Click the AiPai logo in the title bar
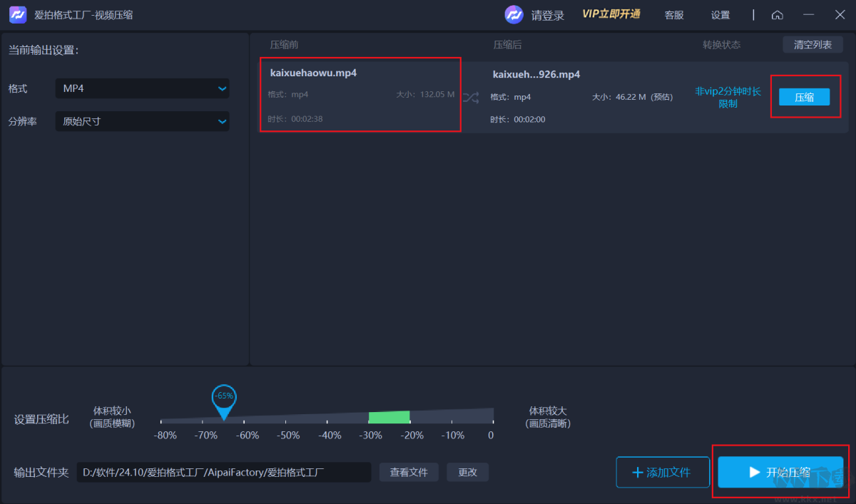Screen dimensions: 856x504 17,14
